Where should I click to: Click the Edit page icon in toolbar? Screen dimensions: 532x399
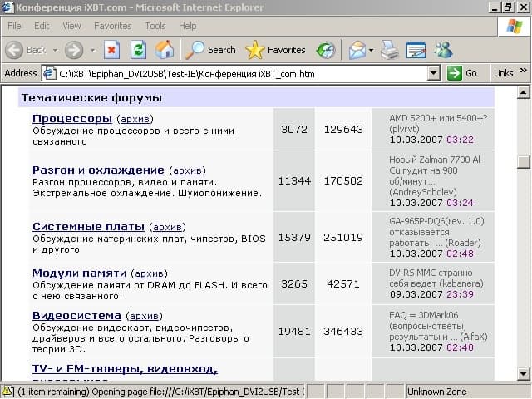(416, 50)
